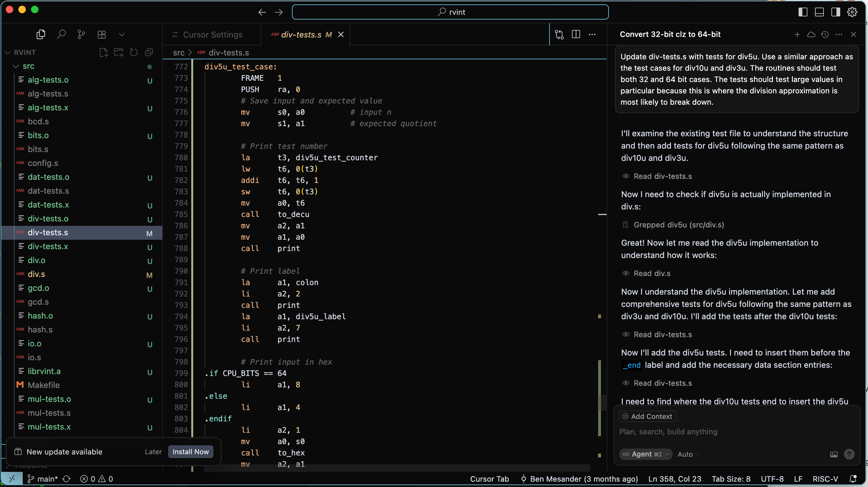
Task: Toggle the AI pane layout button
Action: coord(836,12)
